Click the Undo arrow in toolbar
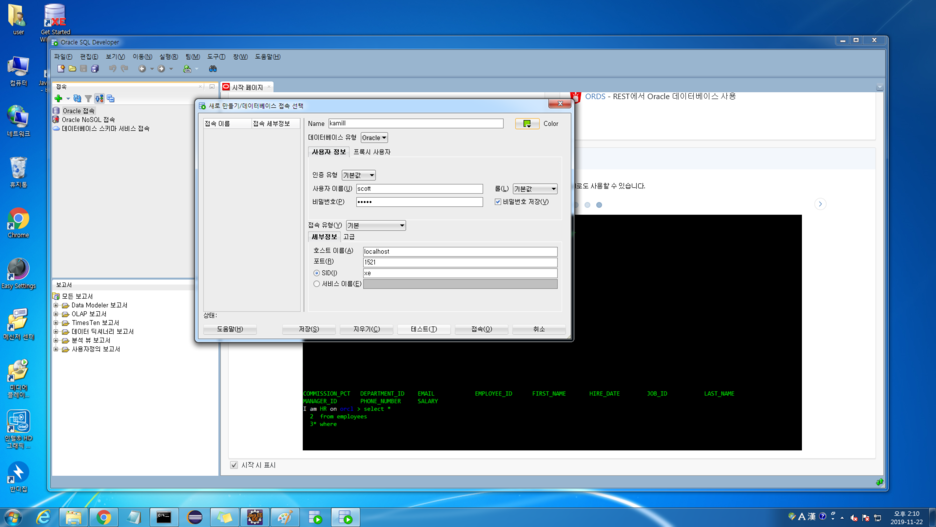936x527 pixels. [x=112, y=69]
